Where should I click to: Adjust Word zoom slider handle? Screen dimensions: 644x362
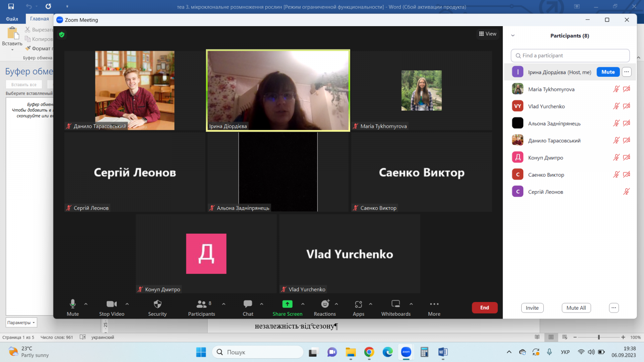(599, 337)
